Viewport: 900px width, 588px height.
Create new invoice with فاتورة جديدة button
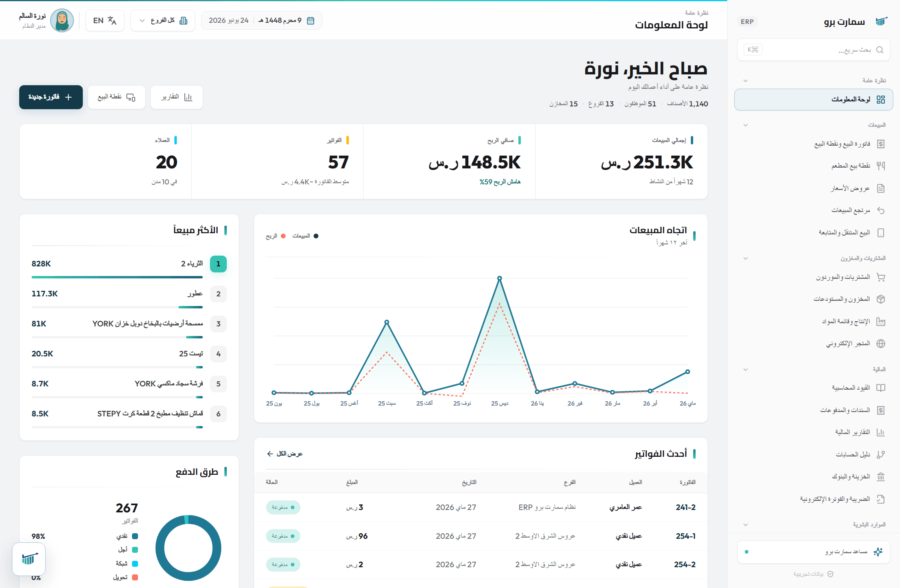pos(51,97)
